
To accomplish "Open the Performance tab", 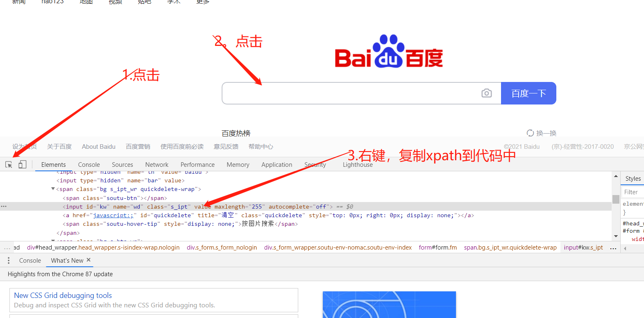I will click(197, 164).
